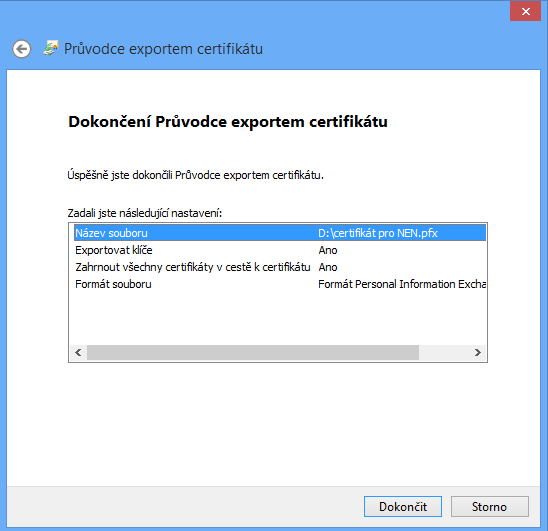Image resolution: width=548 pixels, height=531 pixels.
Task: Click scroll left arrow in settings list
Action: click(78, 352)
